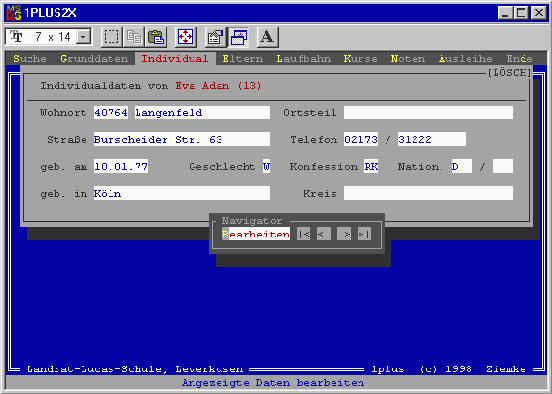Screen dimensions: 552x394
Task: Open the Laufbahn menu
Action: click(303, 58)
